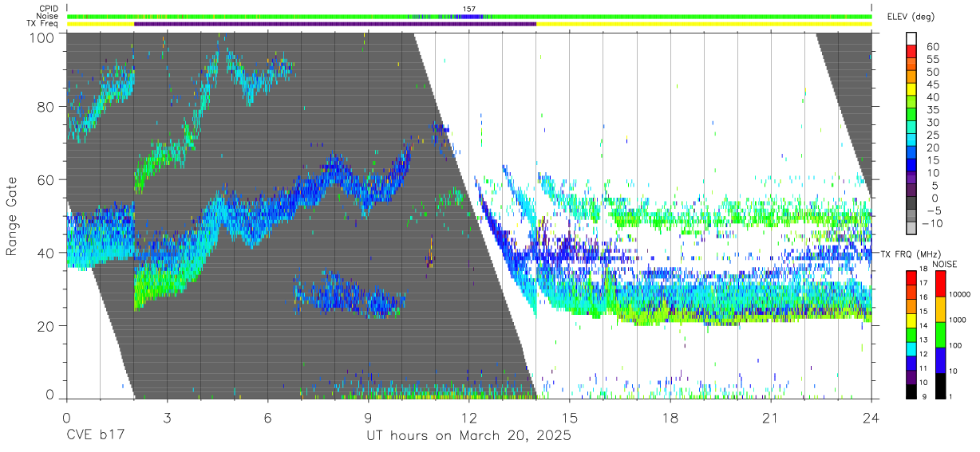The height and width of the screenshot is (452, 980).
Task: Click the 11 label on TX FRQ scale
Action: pos(923,368)
